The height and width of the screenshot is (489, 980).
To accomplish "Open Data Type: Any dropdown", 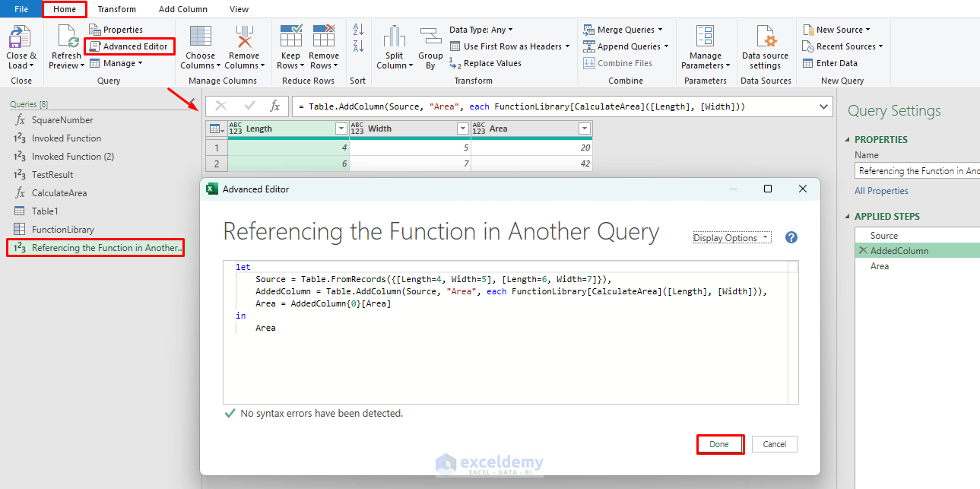I will [x=480, y=30].
